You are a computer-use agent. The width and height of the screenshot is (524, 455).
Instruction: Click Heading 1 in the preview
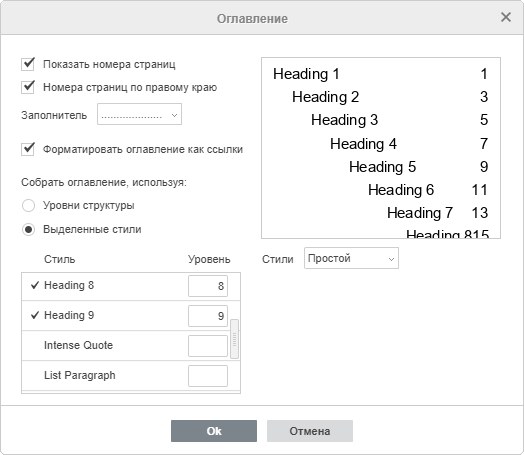306,74
